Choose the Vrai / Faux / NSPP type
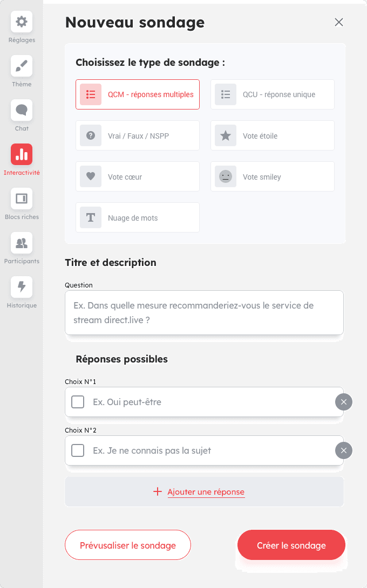 pyautogui.click(x=138, y=136)
